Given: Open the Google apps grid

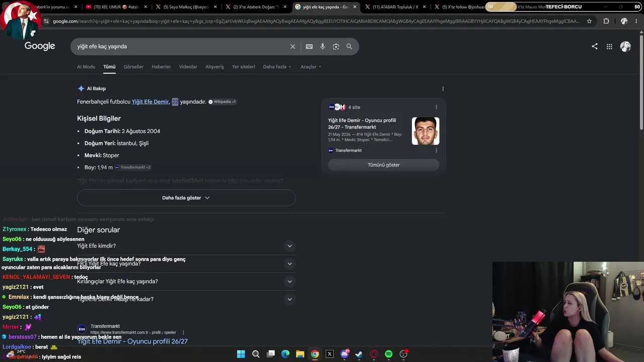Looking at the screenshot, I should point(609,46).
